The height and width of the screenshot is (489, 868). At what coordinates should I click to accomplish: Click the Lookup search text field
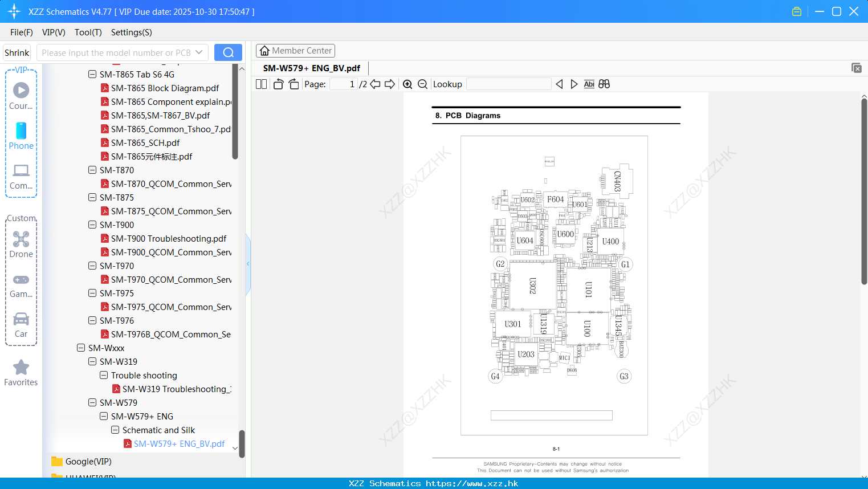click(x=508, y=84)
